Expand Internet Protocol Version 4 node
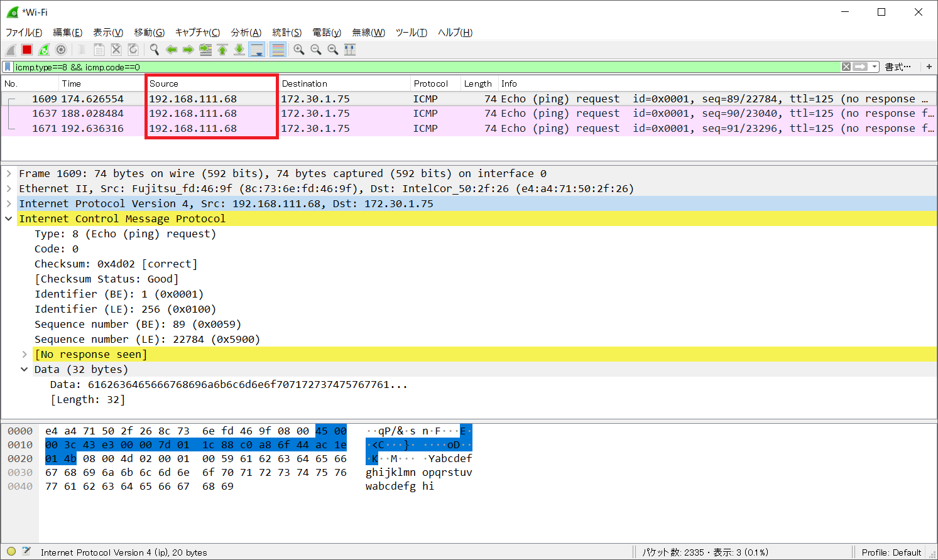The height and width of the screenshot is (560, 938). point(9,203)
